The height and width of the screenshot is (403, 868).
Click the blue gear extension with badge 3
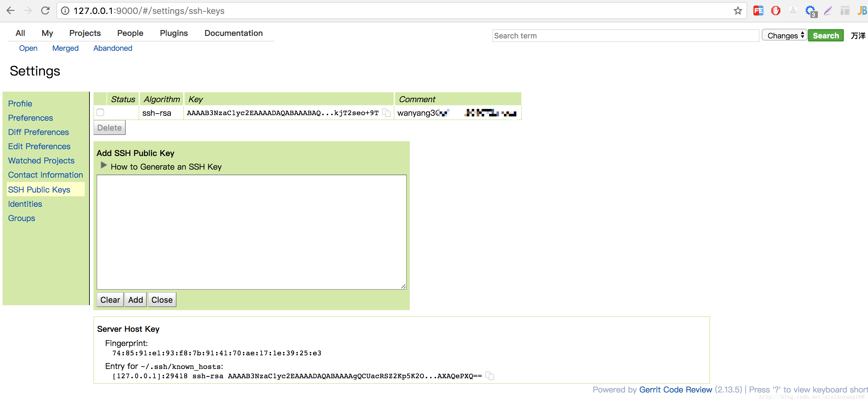(810, 11)
